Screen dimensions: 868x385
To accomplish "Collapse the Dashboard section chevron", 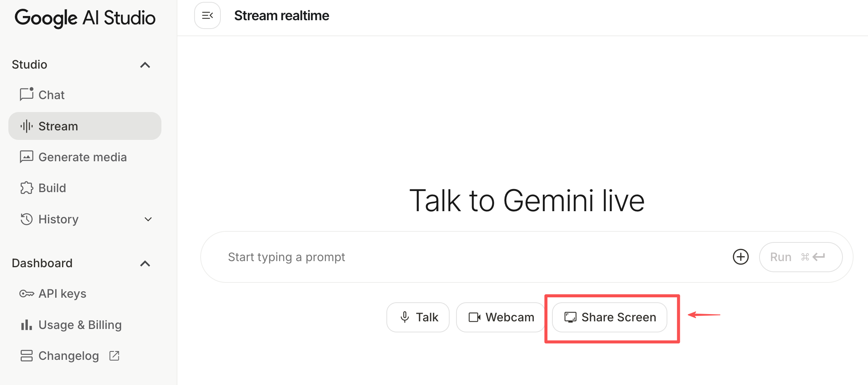I will (x=145, y=263).
